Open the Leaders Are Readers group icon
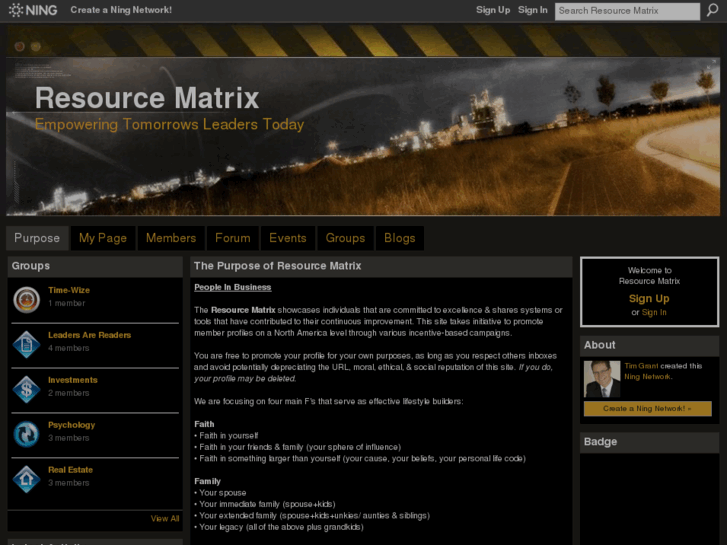This screenshot has height=545, width=727. coord(26,344)
